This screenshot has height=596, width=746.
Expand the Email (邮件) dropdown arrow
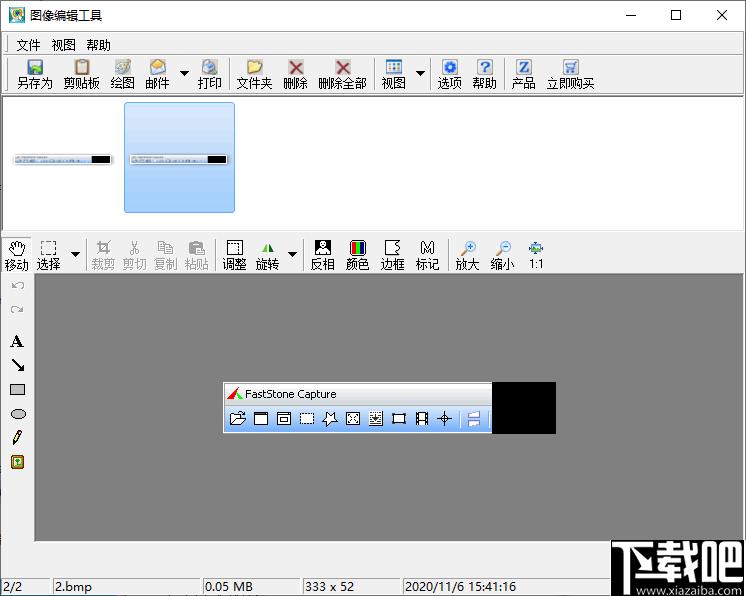click(184, 73)
